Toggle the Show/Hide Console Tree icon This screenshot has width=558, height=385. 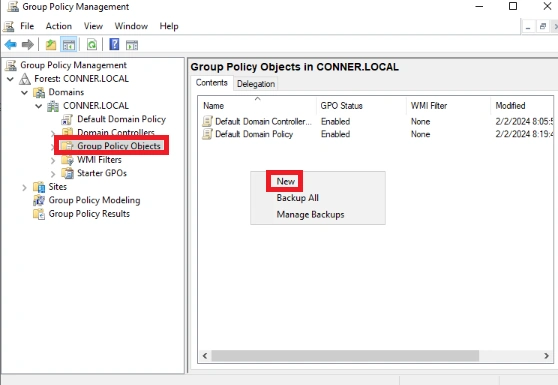[69, 45]
